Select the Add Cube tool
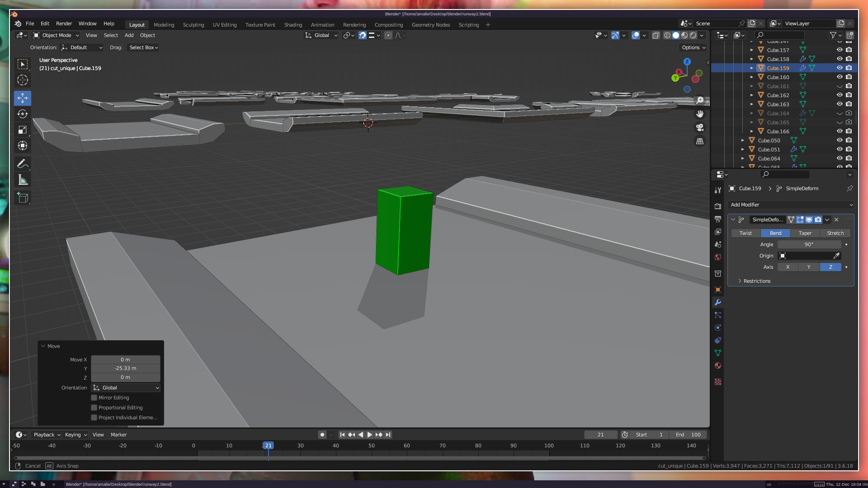The height and width of the screenshot is (488, 868). [23, 198]
